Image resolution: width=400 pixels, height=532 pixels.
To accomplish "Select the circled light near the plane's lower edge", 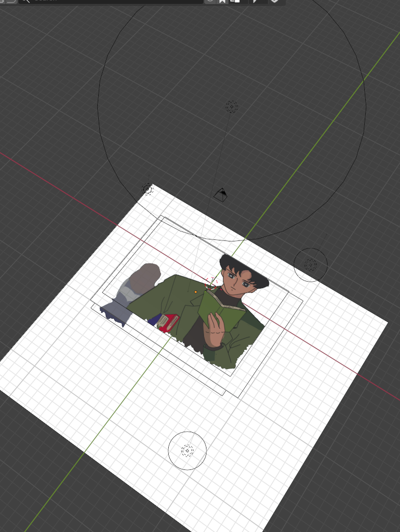I will (x=187, y=451).
